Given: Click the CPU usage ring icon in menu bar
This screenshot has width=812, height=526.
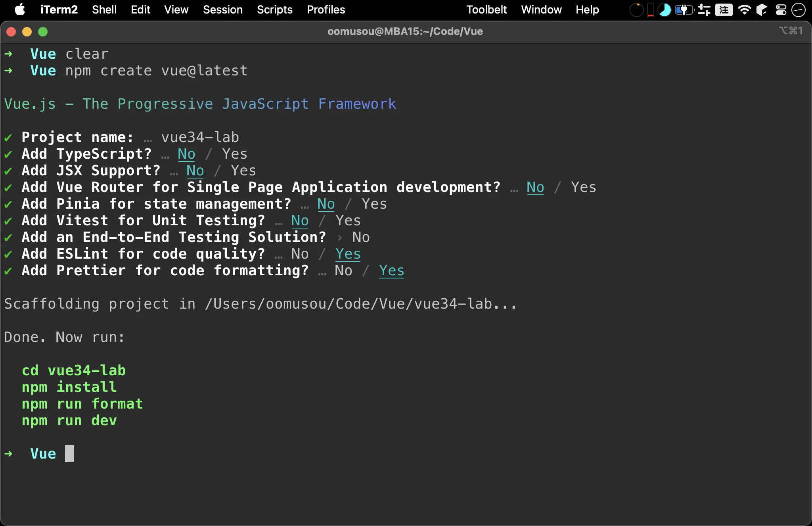Looking at the screenshot, I should point(636,10).
